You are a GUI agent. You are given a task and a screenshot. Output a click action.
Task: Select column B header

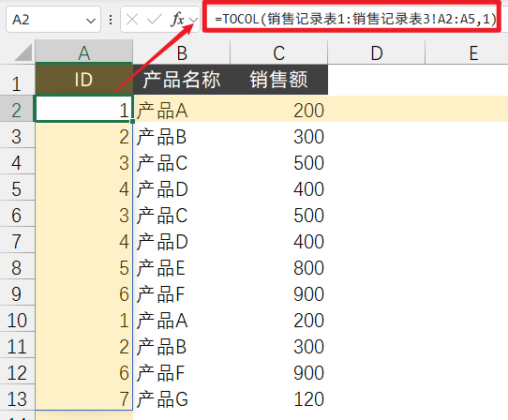[x=182, y=52]
